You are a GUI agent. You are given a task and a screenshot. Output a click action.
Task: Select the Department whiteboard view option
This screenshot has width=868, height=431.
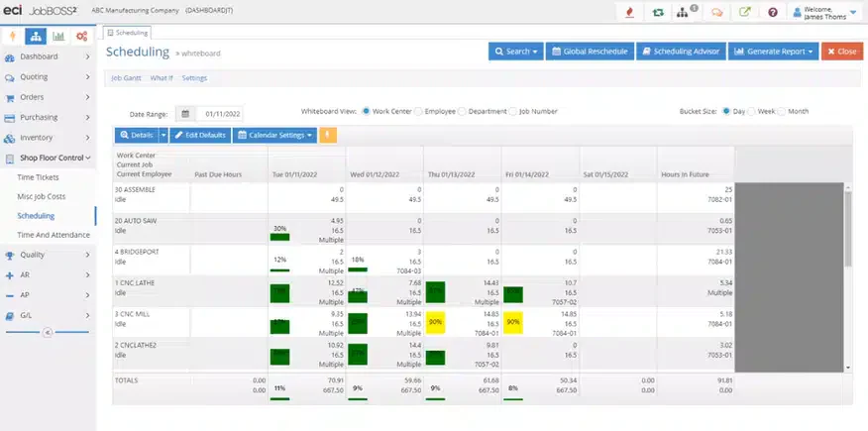click(x=462, y=111)
